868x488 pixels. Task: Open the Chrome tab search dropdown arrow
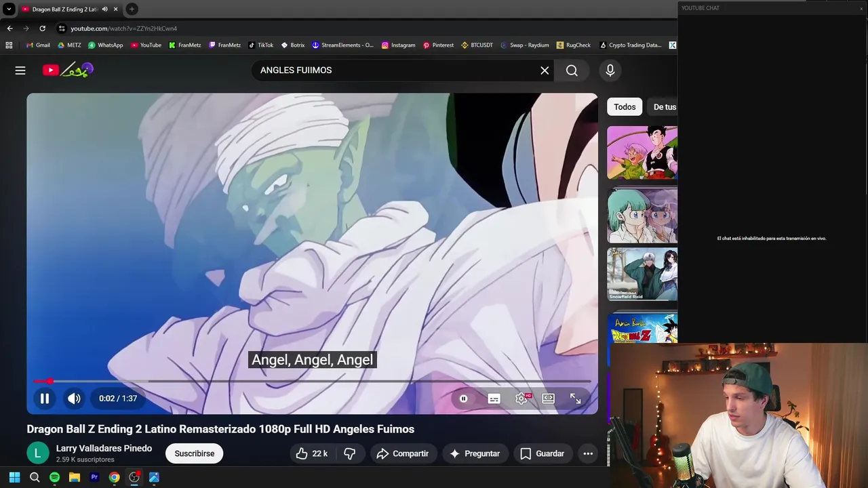coord(9,9)
